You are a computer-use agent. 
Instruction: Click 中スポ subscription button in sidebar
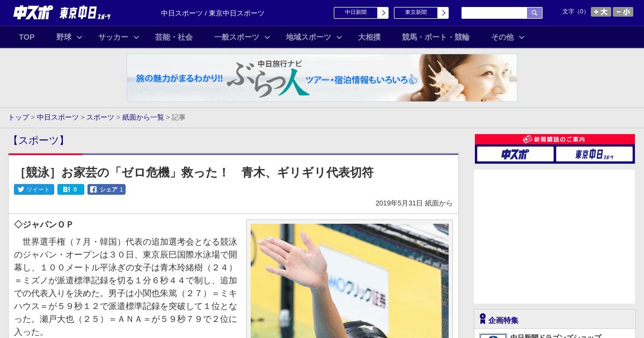click(515, 154)
